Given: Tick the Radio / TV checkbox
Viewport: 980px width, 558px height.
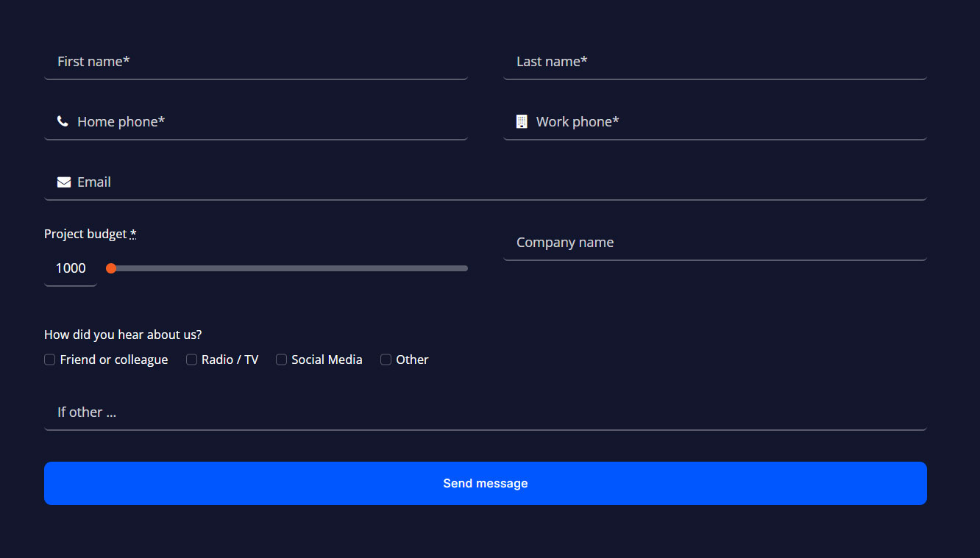Looking at the screenshot, I should (x=191, y=360).
